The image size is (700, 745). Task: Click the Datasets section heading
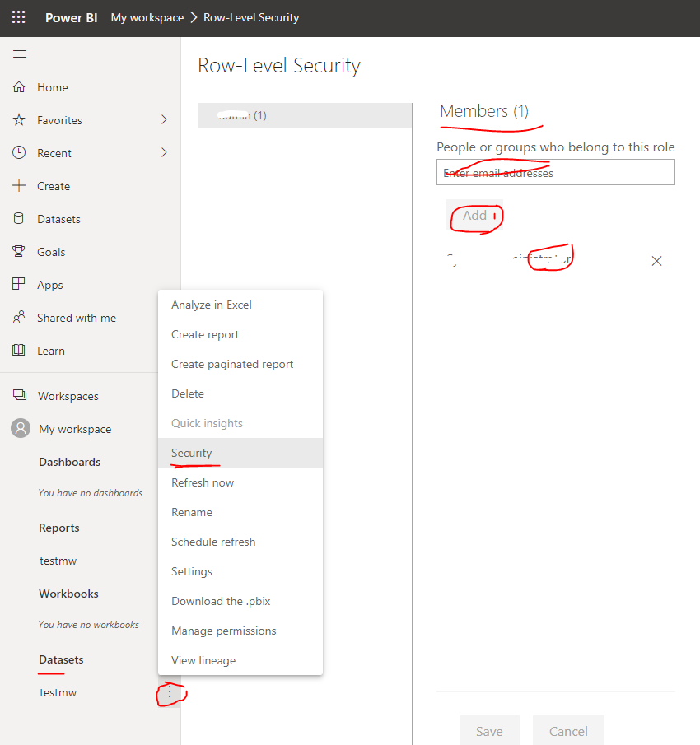(x=61, y=659)
